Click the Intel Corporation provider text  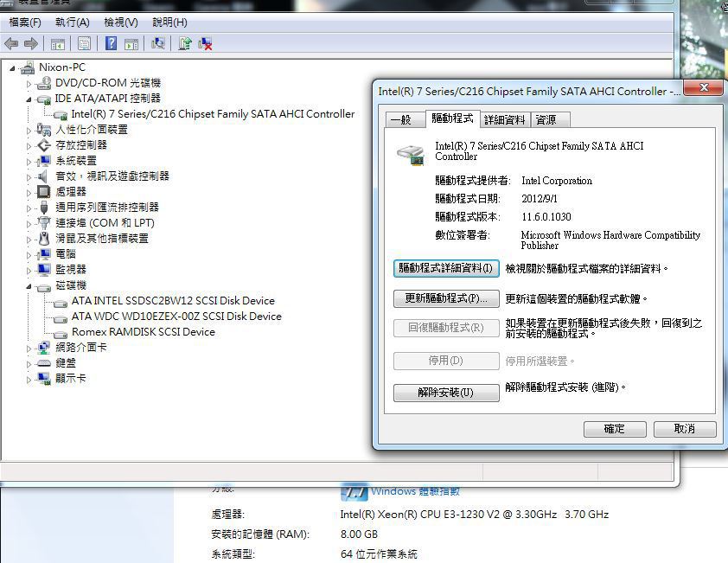click(557, 181)
